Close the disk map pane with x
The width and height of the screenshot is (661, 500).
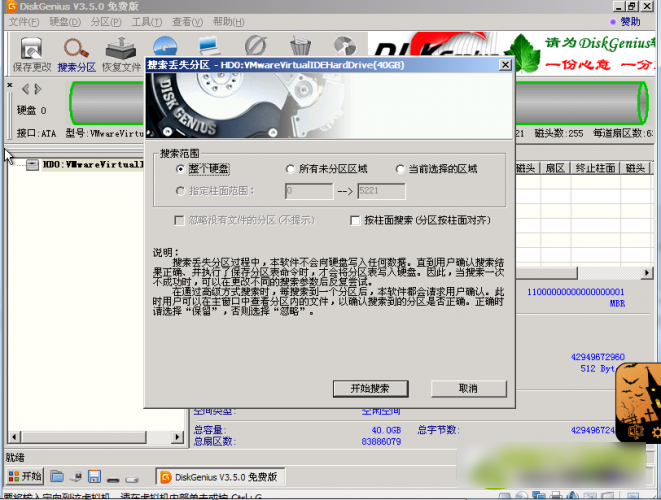click(x=10, y=85)
